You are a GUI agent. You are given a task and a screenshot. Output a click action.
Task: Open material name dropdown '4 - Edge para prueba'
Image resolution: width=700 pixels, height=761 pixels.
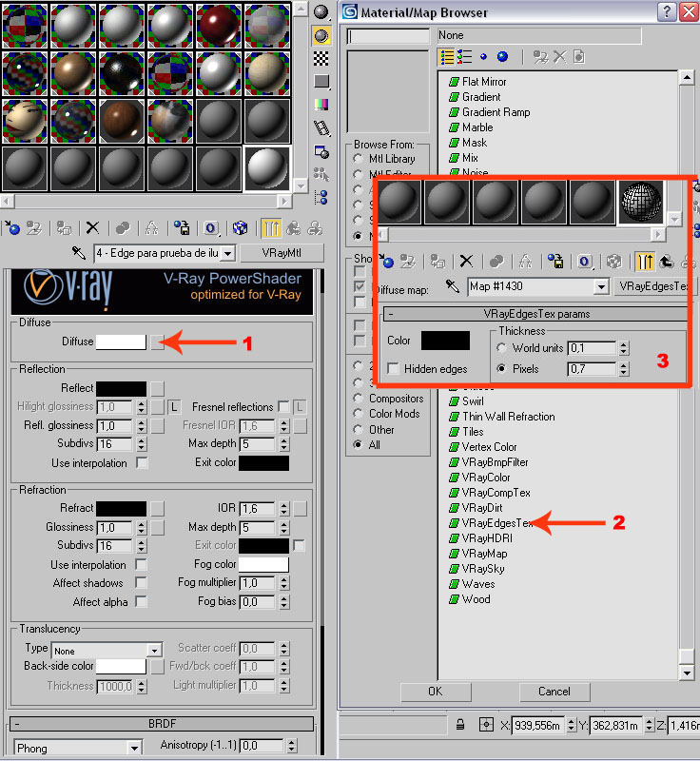click(228, 253)
